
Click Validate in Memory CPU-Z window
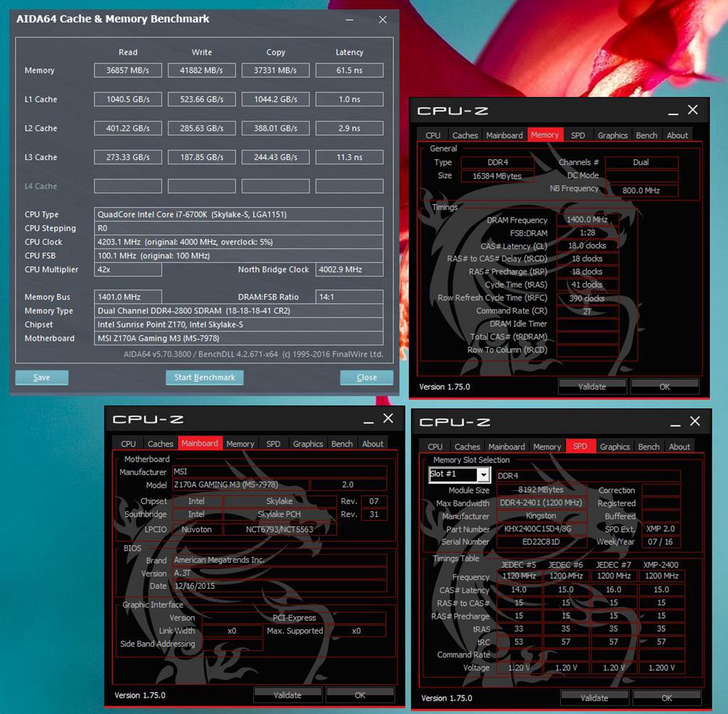point(592,386)
